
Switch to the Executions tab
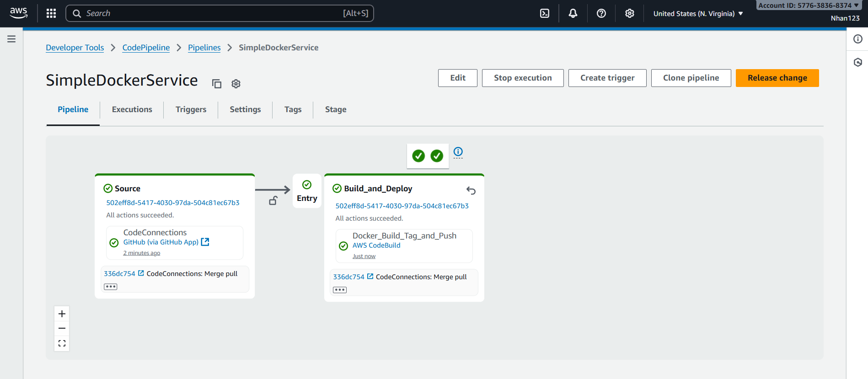132,109
